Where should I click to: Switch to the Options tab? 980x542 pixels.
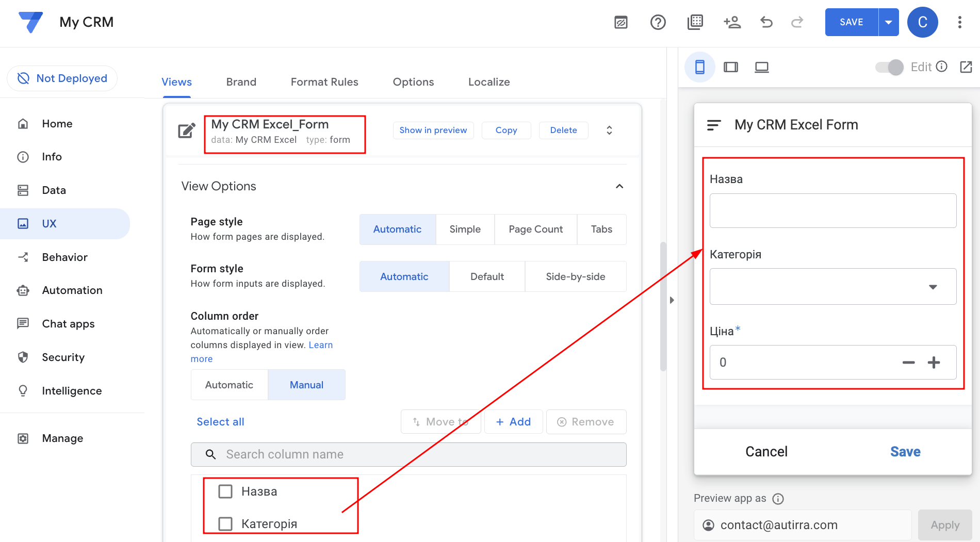pyautogui.click(x=413, y=82)
